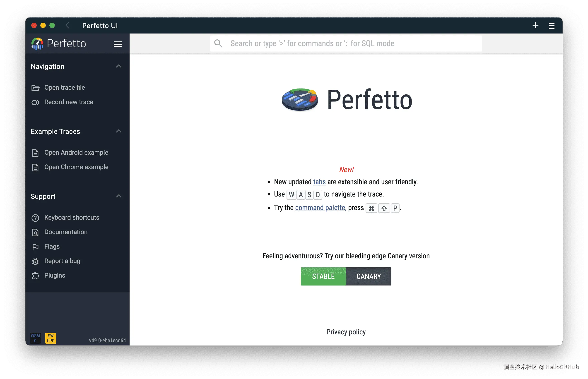Click the Flags flag icon
Image resolution: width=588 pixels, height=379 pixels.
(35, 247)
